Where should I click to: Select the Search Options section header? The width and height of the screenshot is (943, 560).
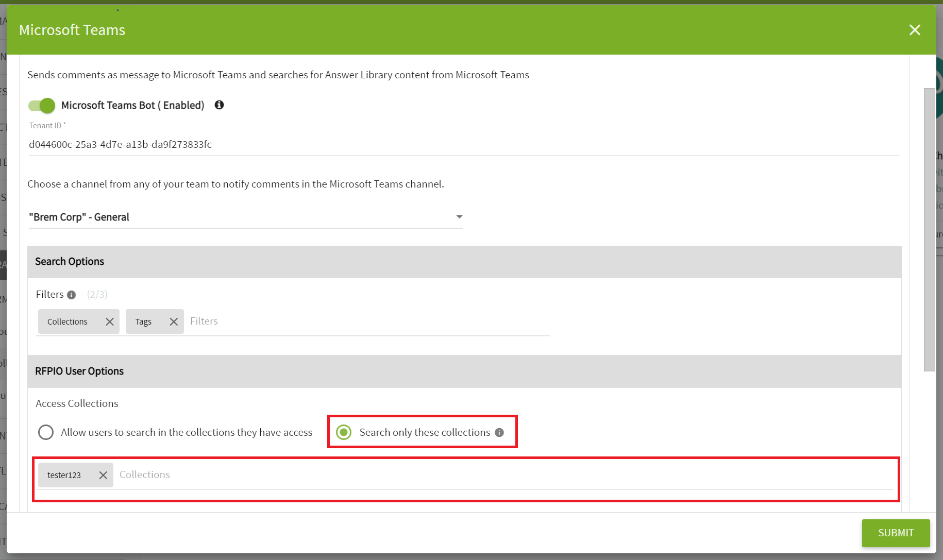pyautogui.click(x=464, y=262)
